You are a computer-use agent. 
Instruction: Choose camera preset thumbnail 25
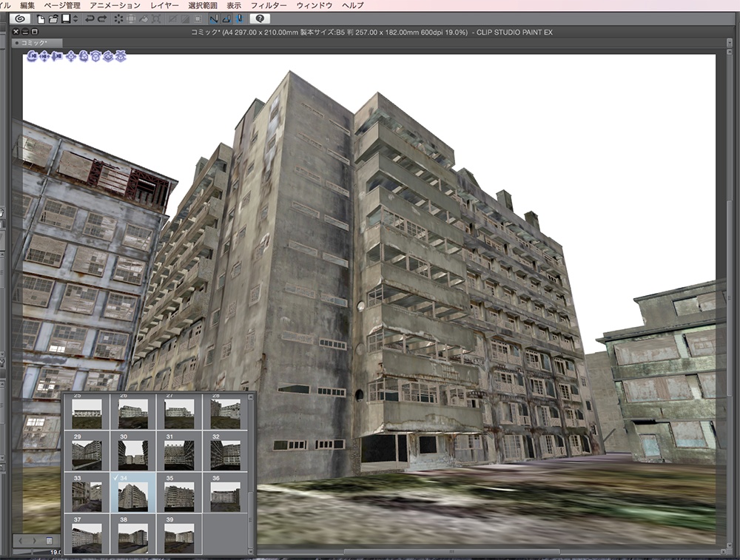pyautogui.click(x=87, y=412)
